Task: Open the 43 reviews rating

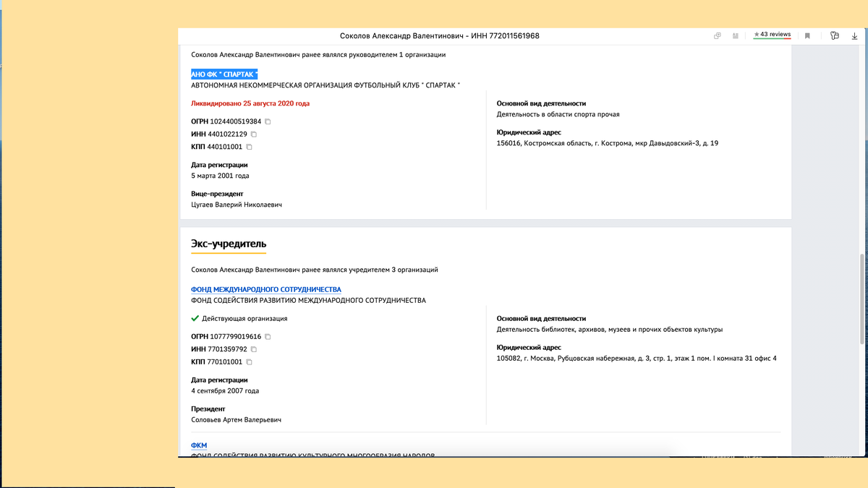Action: 772,35
